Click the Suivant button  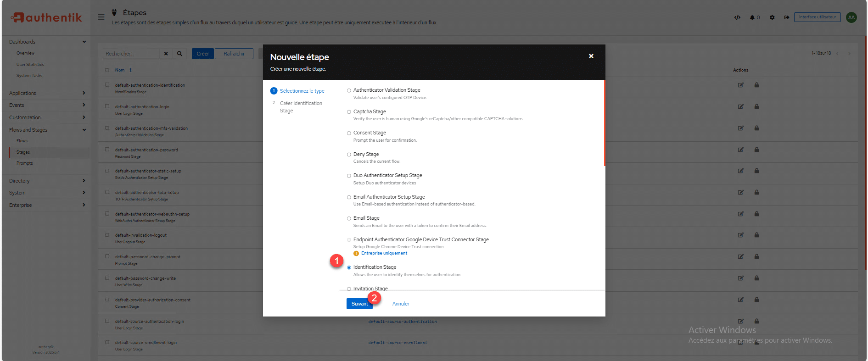pyautogui.click(x=359, y=304)
